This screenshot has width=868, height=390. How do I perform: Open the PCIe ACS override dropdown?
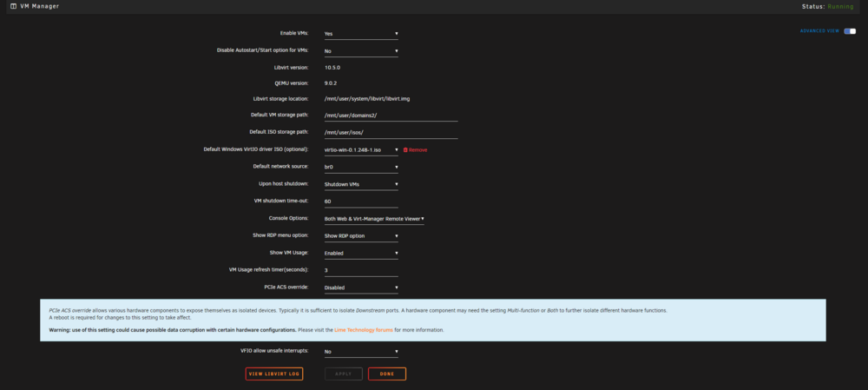361,288
